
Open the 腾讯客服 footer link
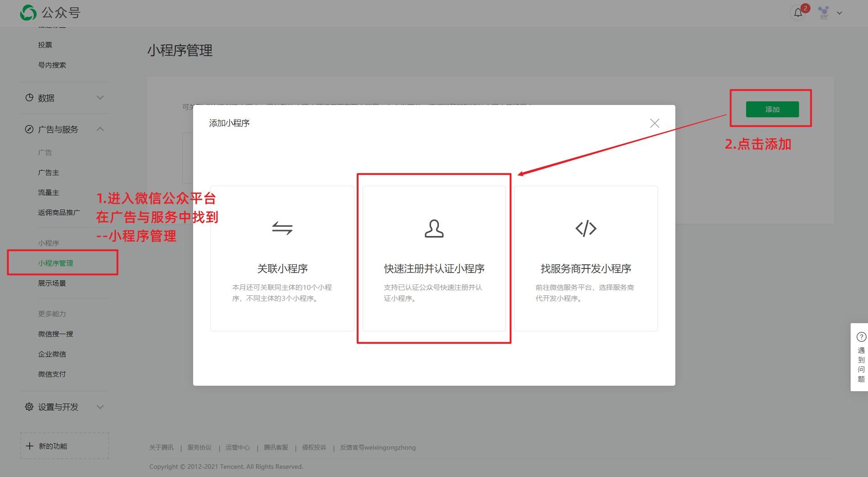click(x=276, y=447)
